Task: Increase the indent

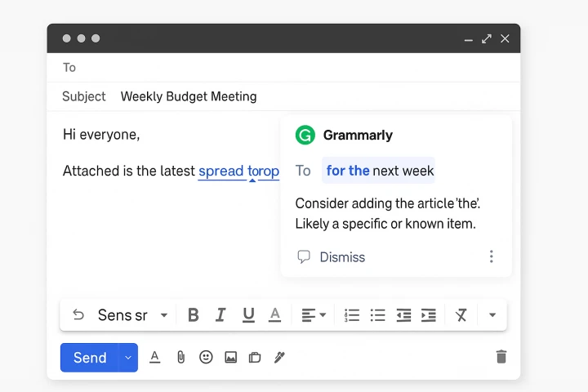Action: pos(429,315)
